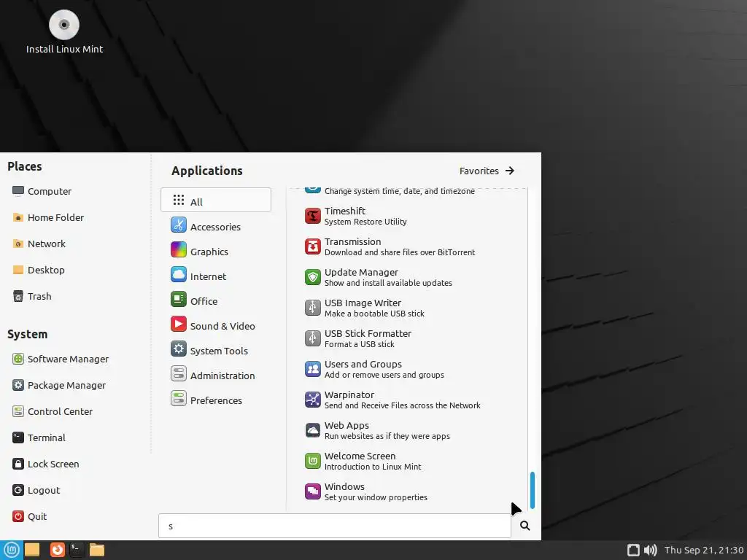This screenshot has width=747, height=560.
Task: Select Install Linux Mint desktop icon
Action: pyautogui.click(x=64, y=32)
